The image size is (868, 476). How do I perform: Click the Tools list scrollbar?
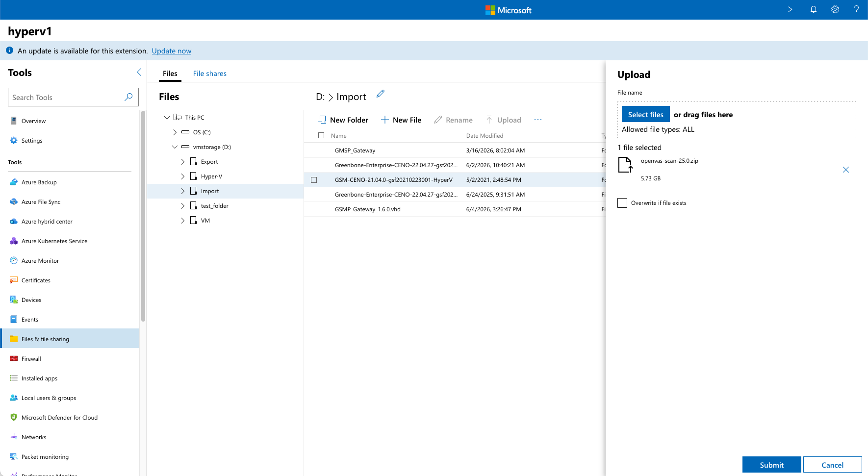(143, 216)
